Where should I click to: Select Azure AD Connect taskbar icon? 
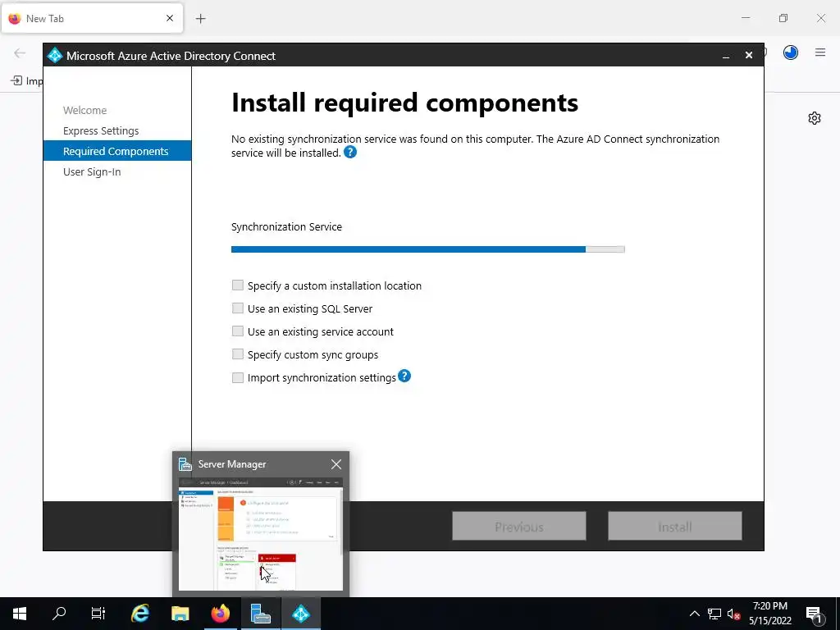[x=301, y=613]
